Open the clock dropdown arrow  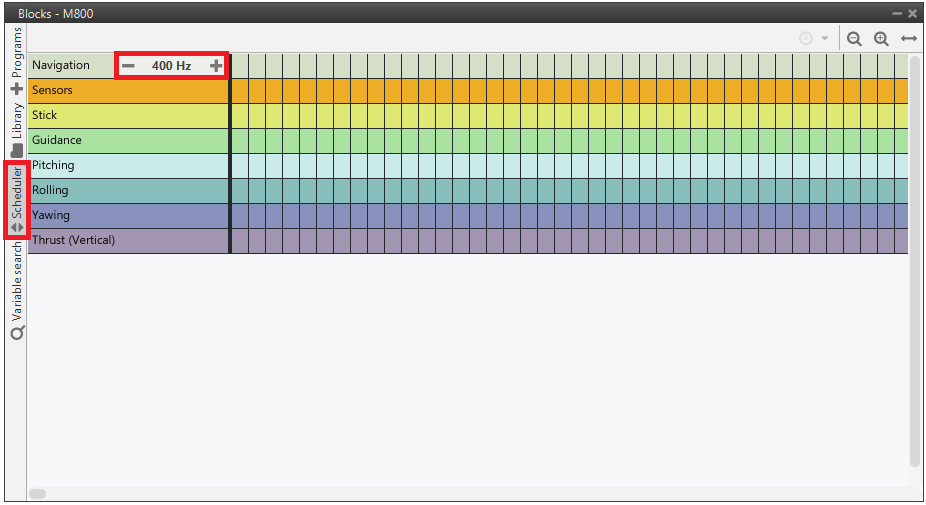click(825, 38)
